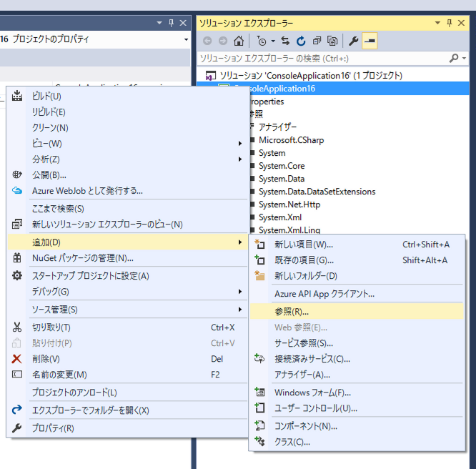
Task: Open the search options dropdown arrow
Action: pyautogui.click(x=466, y=58)
